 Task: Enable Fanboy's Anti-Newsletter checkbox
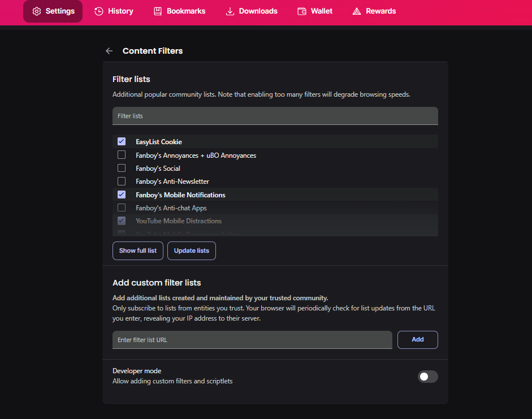pyautogui.click(x=122, y=181)
